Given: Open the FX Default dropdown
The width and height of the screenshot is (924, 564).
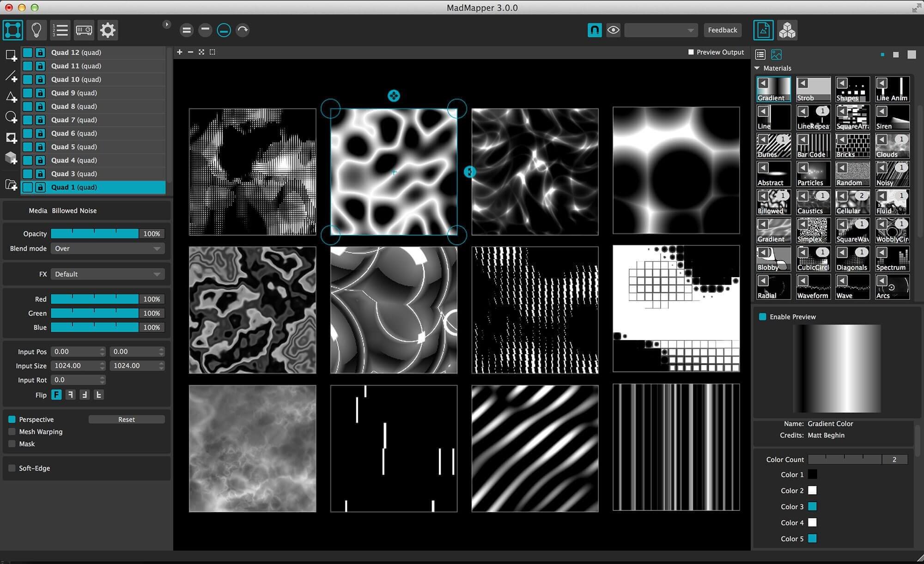Looking at the screenshot, I should coord(108,274).
